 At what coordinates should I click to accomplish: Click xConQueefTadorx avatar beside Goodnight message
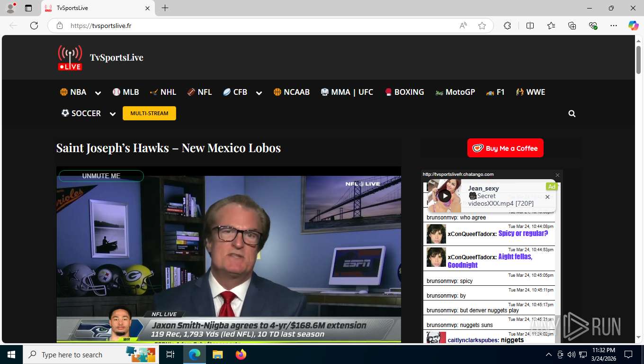(x=436, y=257)
